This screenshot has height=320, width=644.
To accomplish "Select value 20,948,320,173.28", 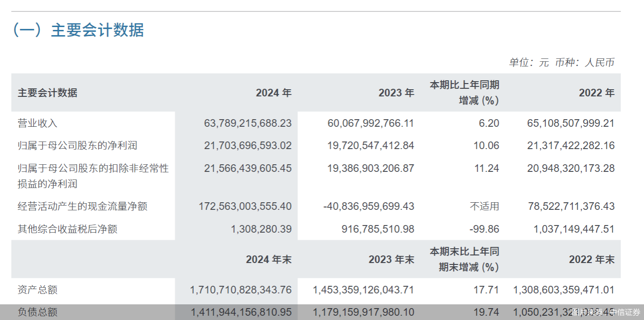I will point(570,168).
